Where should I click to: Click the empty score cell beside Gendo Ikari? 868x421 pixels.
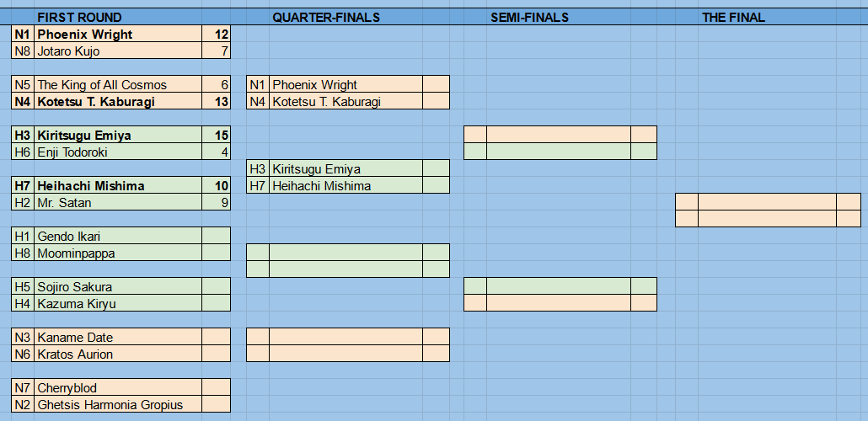click(x=216, y=237)
